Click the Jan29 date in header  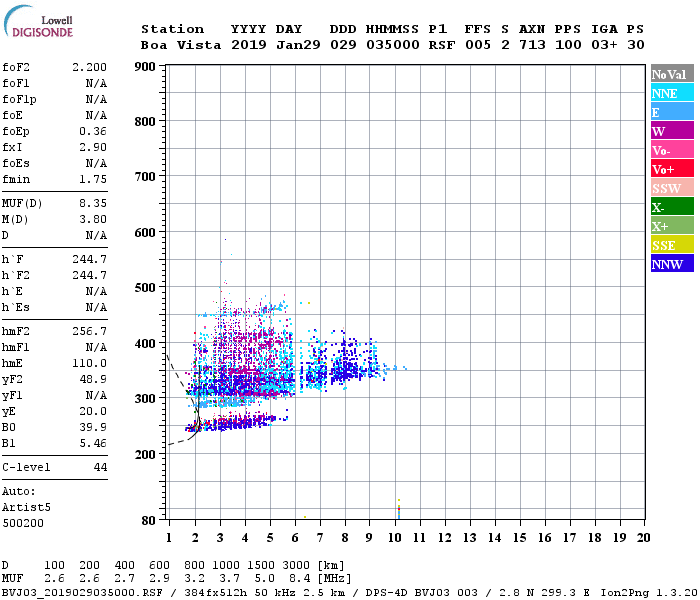tap(298, 45)
